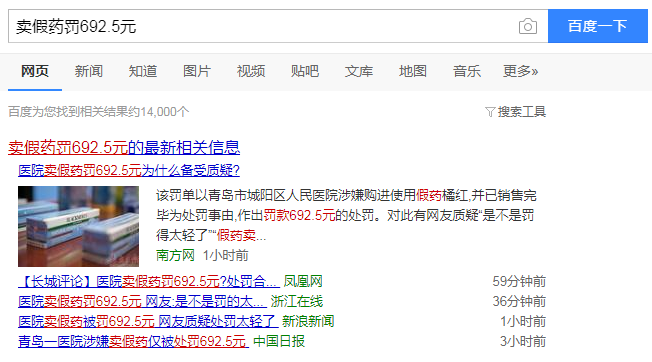Image resolution: width=652 pixels, height=362 pixels.
Task: Switch to the 新闻 tab
Action: tap(89, 71)
